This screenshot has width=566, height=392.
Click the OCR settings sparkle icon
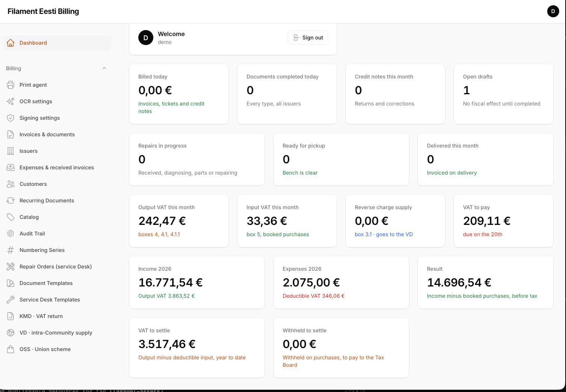[11, 101]
